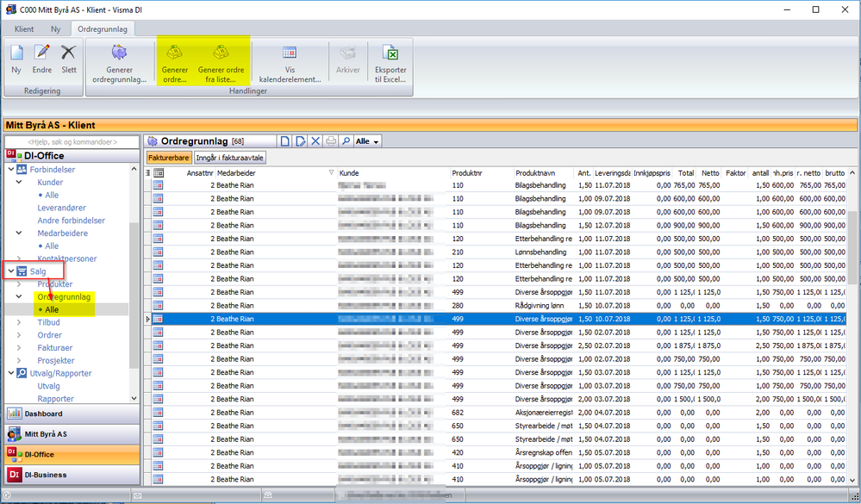Viewport: 861px width, 504px height.
Task: Click magnifier search icon in Ordregrunnlag header
Action: 346,141
